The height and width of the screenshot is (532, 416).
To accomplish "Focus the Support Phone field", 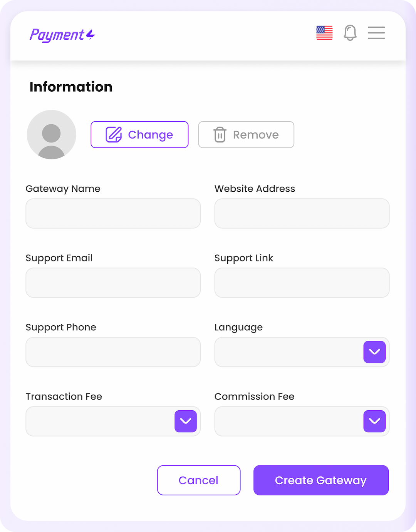I will pos(113,352).
